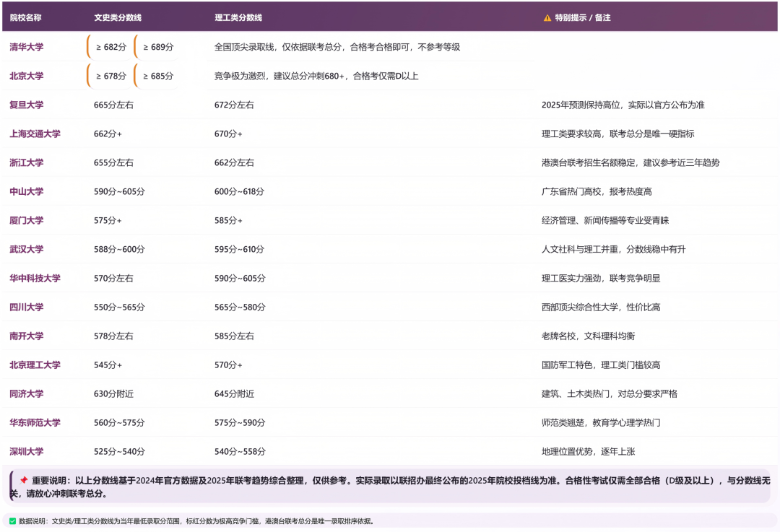780x532 pixels.
Task: Click the 院校名称 column header
Action: click(25, 17)
